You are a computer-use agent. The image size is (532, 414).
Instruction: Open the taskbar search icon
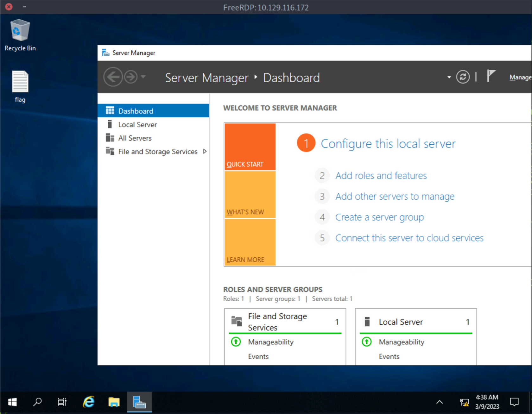tap(37, 402)
